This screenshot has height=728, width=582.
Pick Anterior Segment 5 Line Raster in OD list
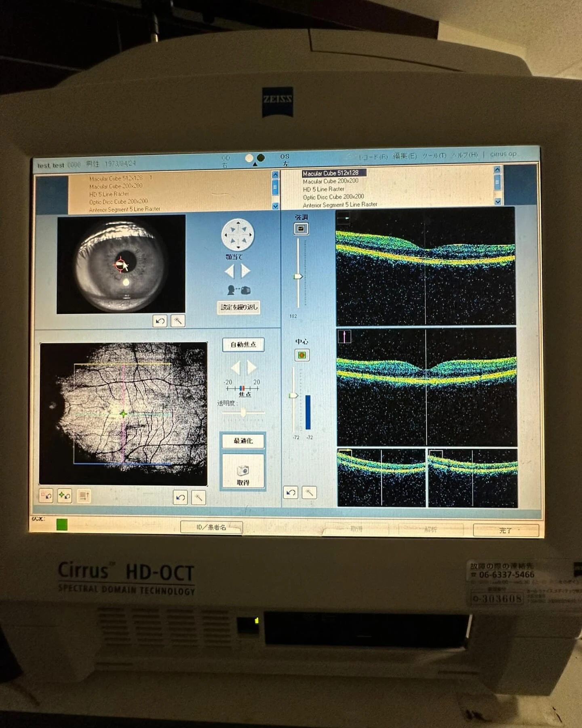124,210
